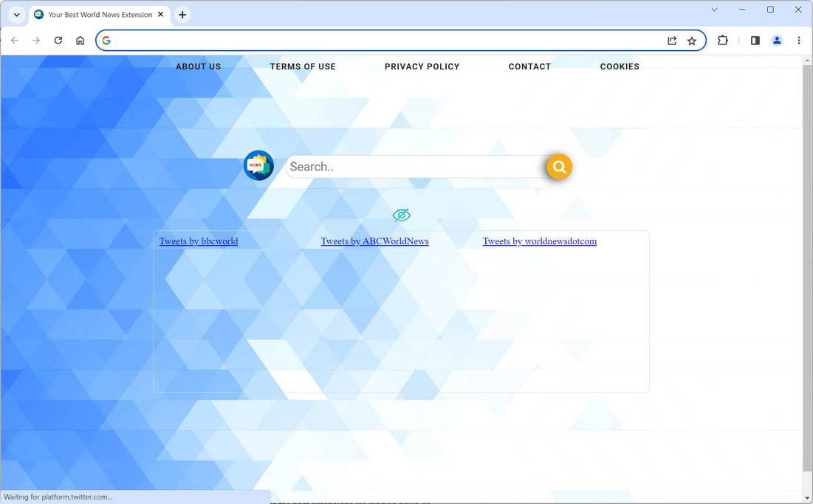The image size is (813, 504).
Task: Maximize the browser window
Action: click(770, 10)
